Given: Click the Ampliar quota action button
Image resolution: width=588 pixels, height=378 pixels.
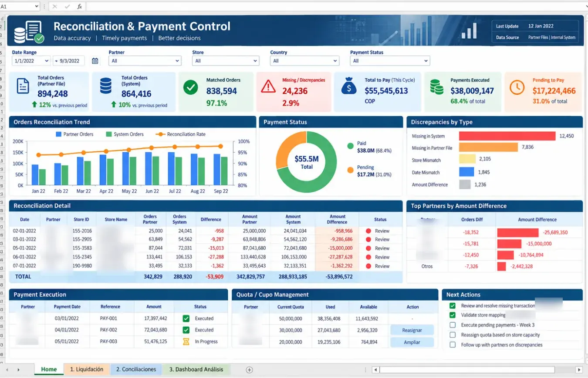Looking at the screenshot, I should (x=412, y=342).
